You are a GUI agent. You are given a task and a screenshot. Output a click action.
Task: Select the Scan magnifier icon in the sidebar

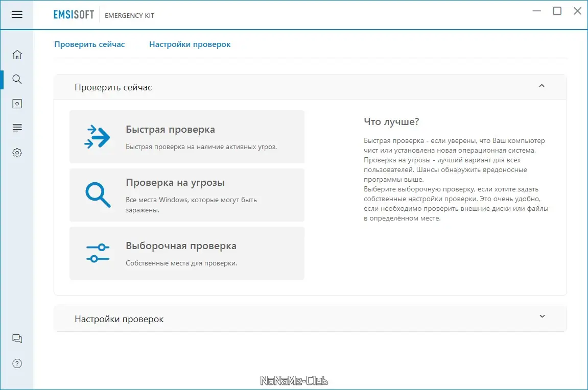pyautogui.click(x=17, y=79)
